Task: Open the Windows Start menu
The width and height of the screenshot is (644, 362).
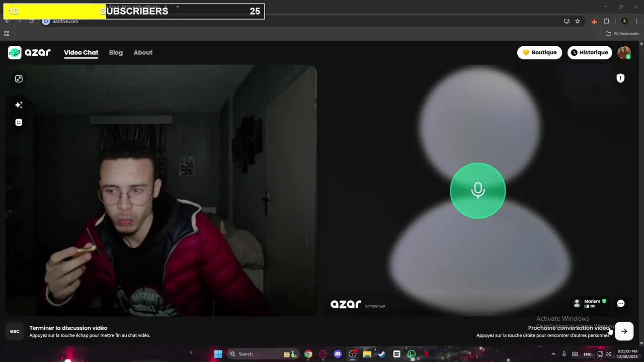Action: click(218, 354)
